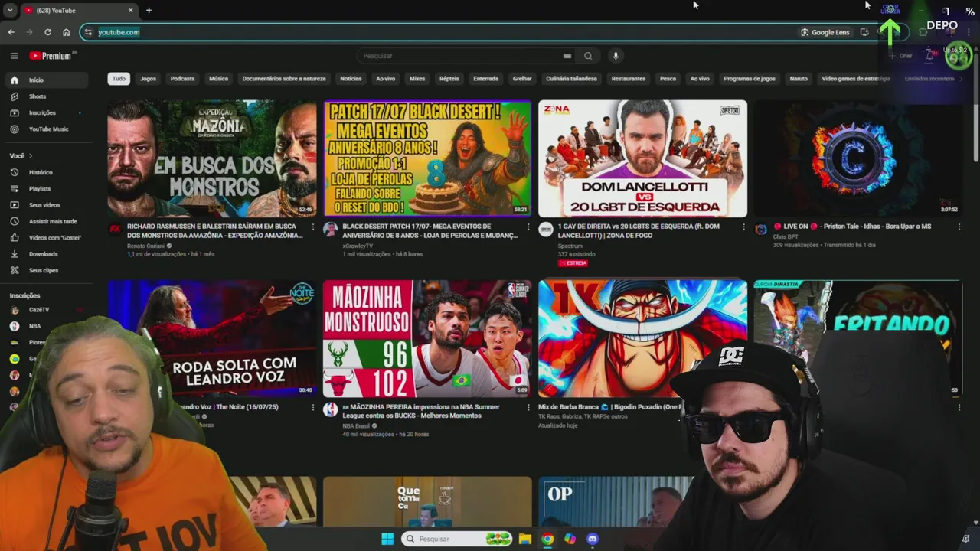
Task: Open Windows Start menu
Action: 387,539
